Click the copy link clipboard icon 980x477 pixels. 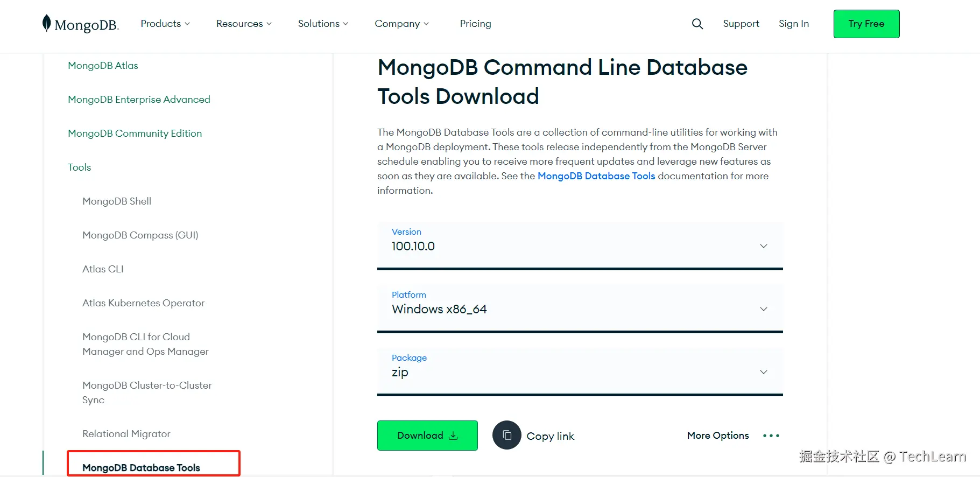pos(506,435)
